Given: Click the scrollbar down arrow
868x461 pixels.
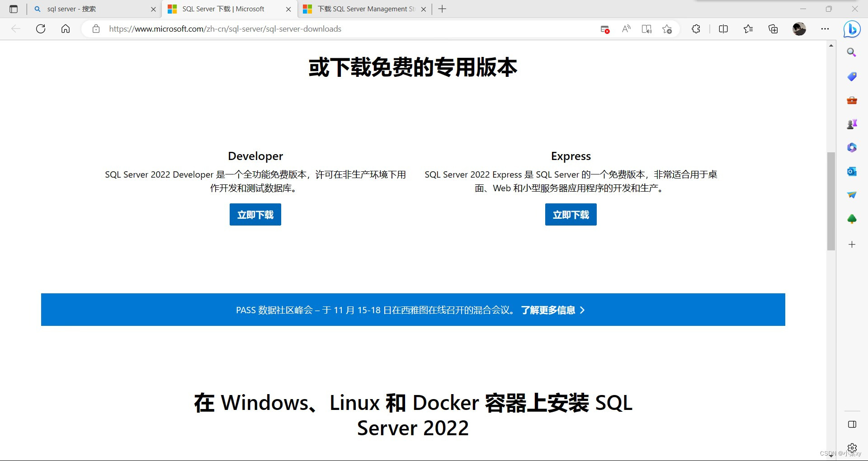Looking at the screenshot, I should (x=831, y=456).
